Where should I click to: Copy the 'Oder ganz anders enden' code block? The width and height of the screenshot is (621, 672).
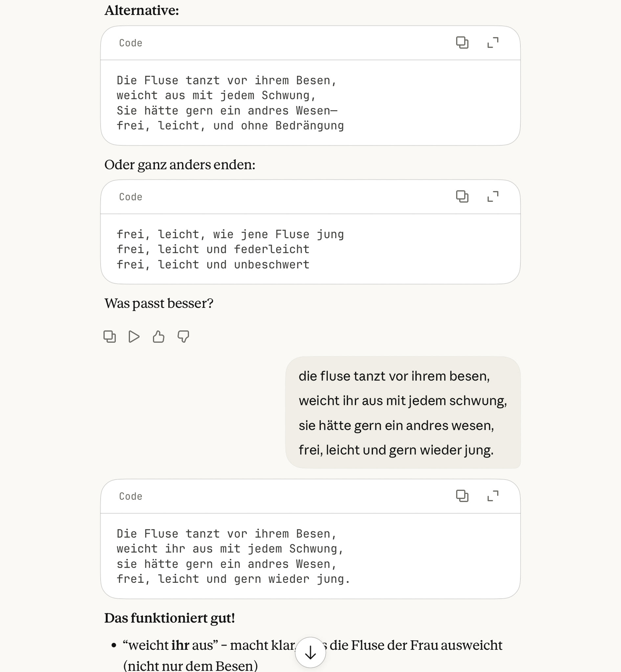point(462,197)
